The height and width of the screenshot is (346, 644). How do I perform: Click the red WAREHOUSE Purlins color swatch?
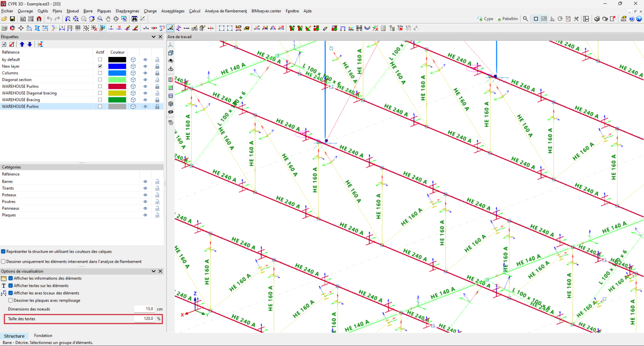[x=117, y=86]
